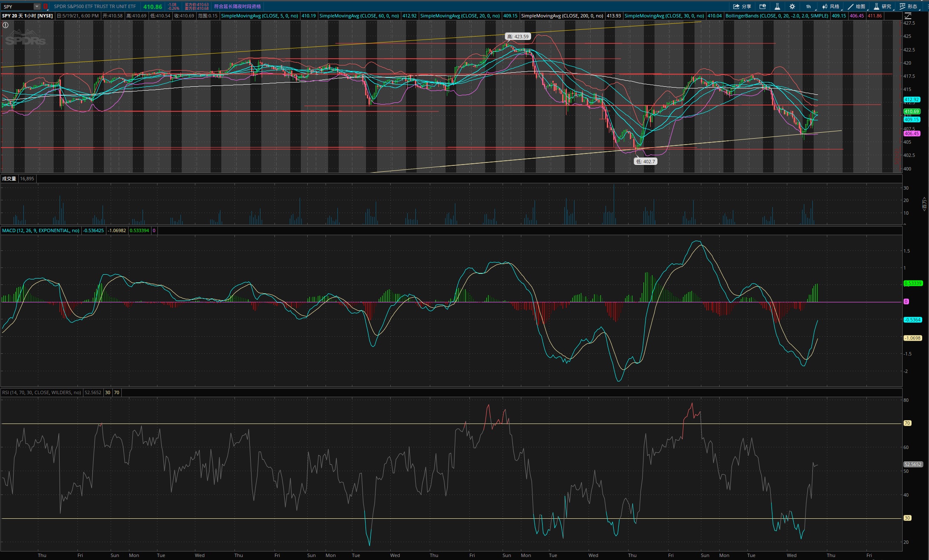929x560 pixels.
Task: Click the 200-period SimpleMovingAvg label
Action: pos(562,16)
